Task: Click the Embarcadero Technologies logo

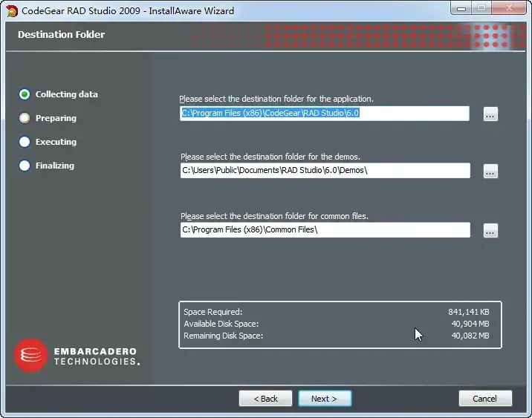Action: tap(77, 356)
